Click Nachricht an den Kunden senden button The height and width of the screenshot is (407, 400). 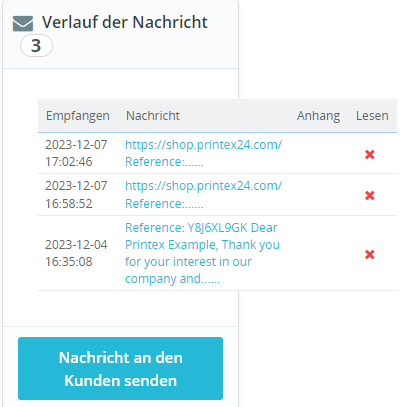click(x=120, y=368)
